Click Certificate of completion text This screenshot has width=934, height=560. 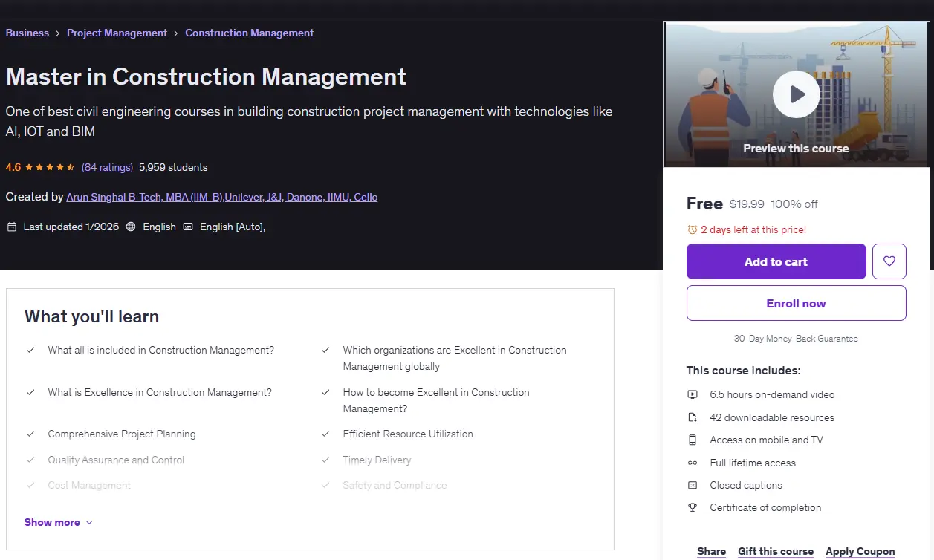(765, 507)
